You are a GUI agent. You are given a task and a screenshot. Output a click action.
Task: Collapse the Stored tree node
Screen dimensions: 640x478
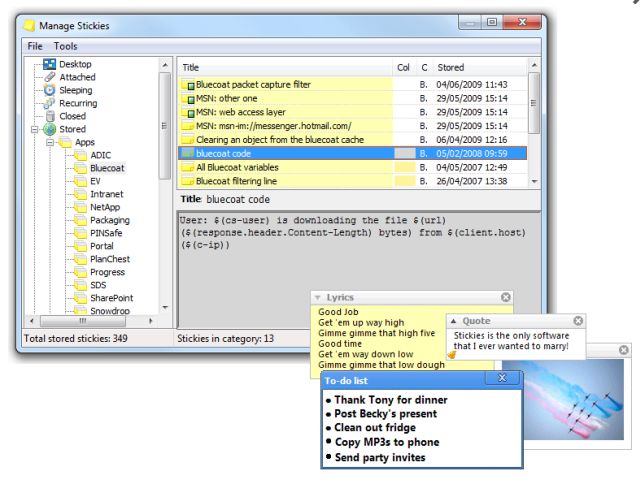[x=35, y=129]
